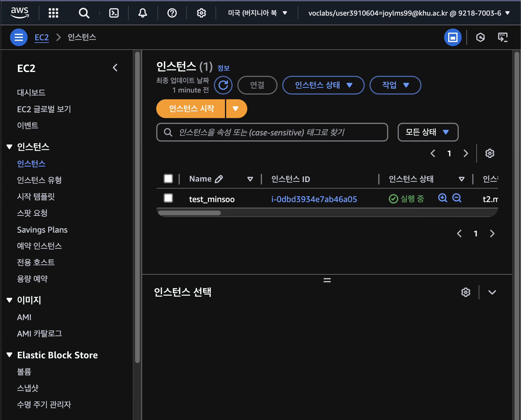Click the 정보 info link
This screenshot has width=521, height=420.
(223, 68)
